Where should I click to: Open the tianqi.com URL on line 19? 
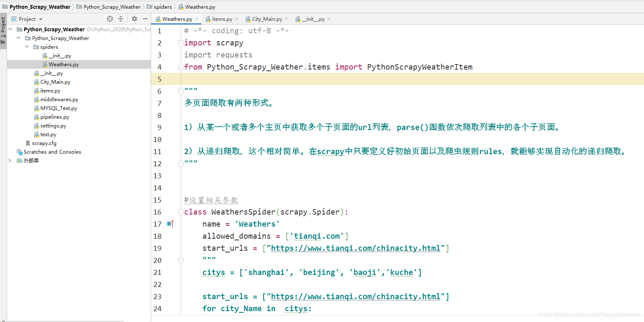pyautogui.click(x=356, y=248)
